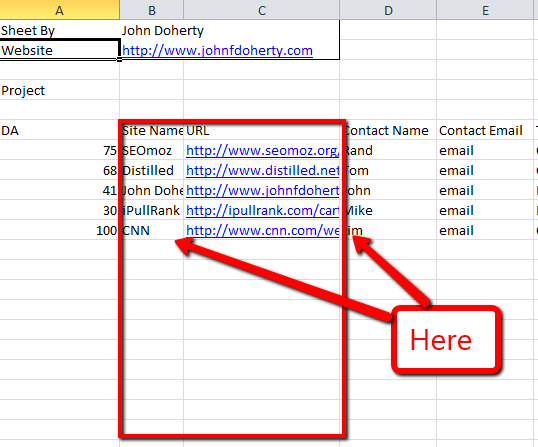Image resolution: width=538 pixels, height=447 pixels.
Task: Select the 'John Dohe' site name cell
Action: (x=152, y=190)
